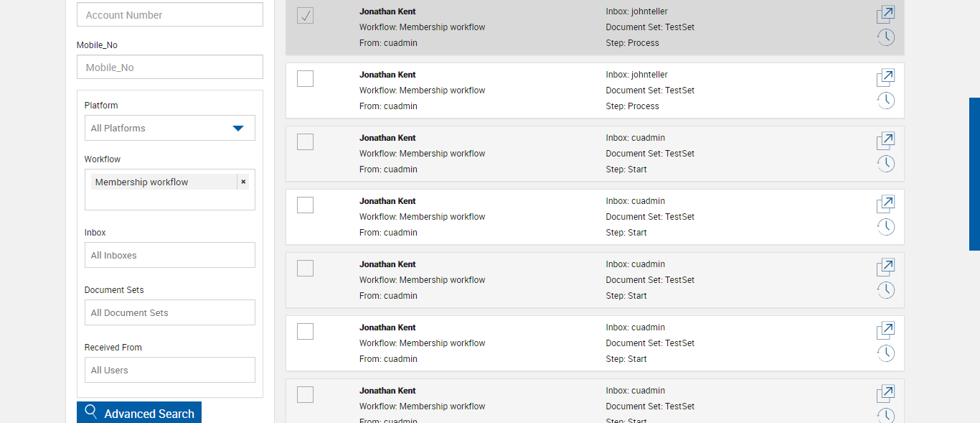Open the All Inboxes selector
This screenshot has height=423, width=980.
169,255
